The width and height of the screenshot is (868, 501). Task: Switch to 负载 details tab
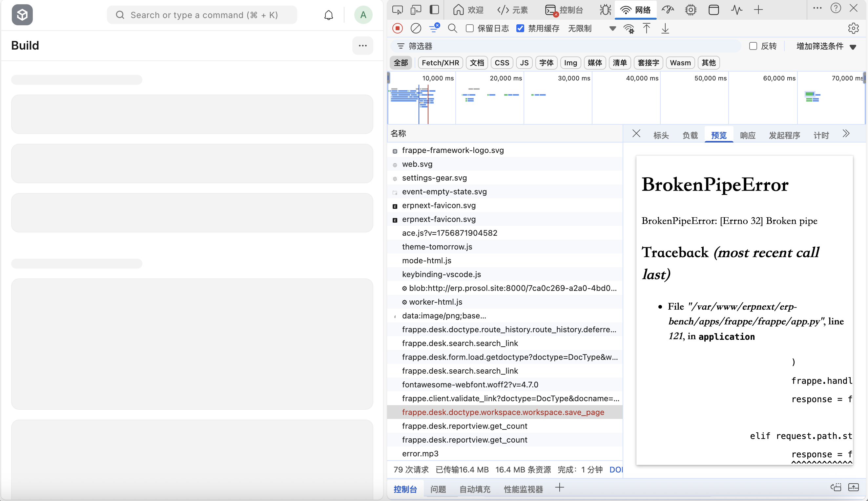pyautogui.click(x=690, y=135)
